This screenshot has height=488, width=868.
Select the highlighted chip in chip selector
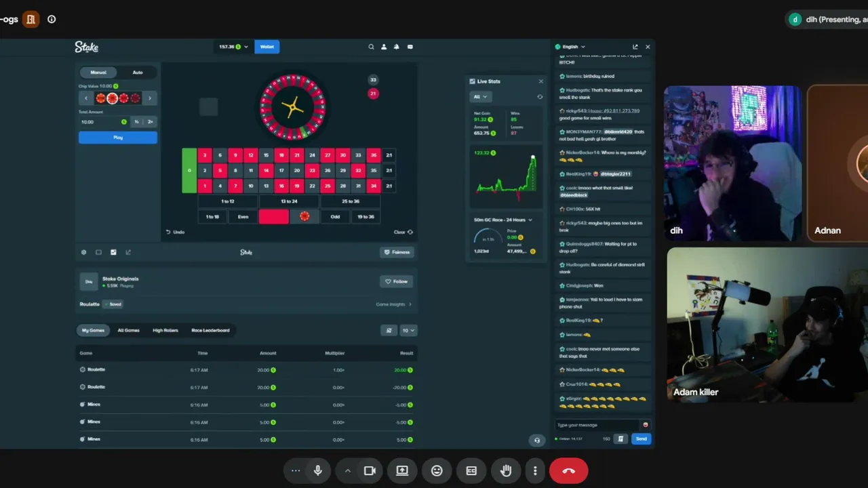pyautogui.click(x=112, y=98)
